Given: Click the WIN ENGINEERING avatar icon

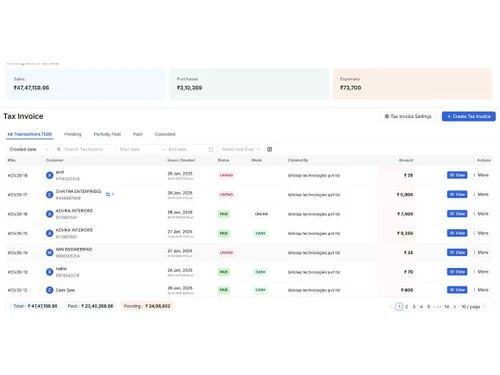Looking at the screenshot, I should pyautogui.click(x=50, y=253).
